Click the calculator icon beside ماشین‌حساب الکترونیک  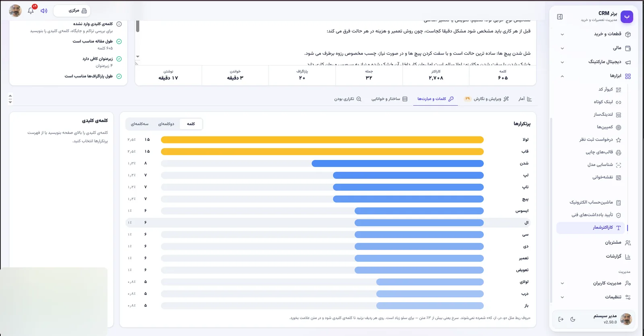tap(619, 203)
